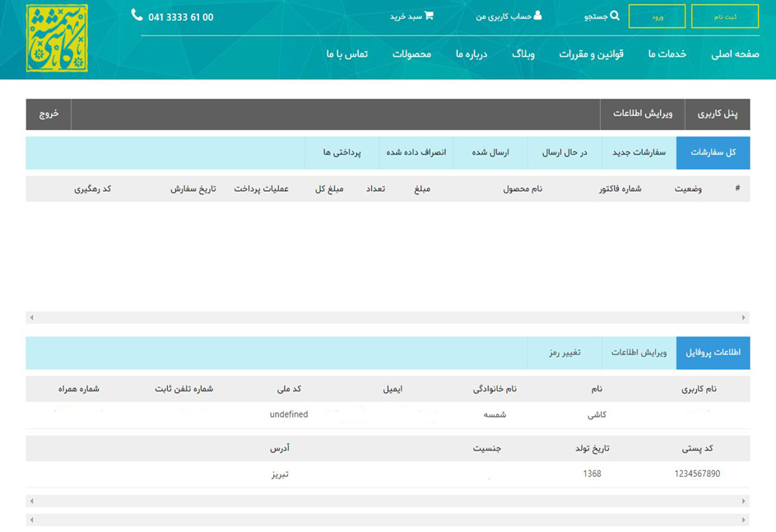Click the ورود login button
776x532 pixels.
coord(658,16)
